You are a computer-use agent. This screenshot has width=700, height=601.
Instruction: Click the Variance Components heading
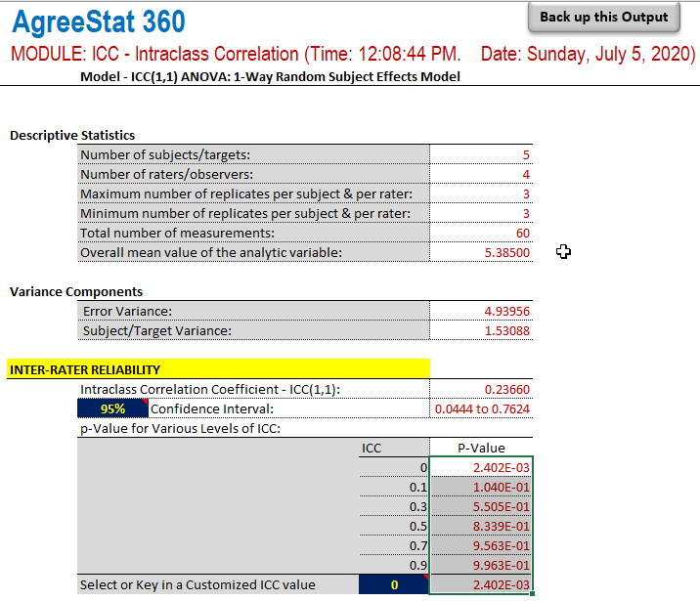[76, 292]
